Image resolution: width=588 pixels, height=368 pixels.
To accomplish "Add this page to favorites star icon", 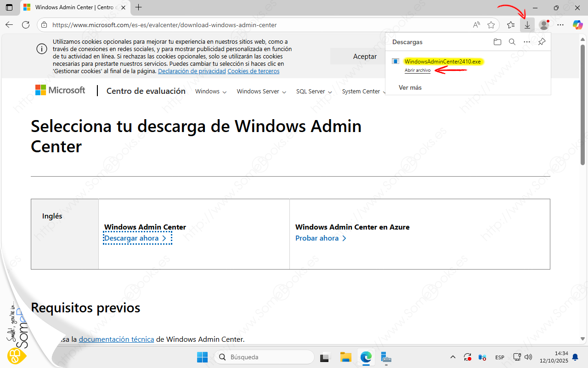I will [x=491, y=25].
